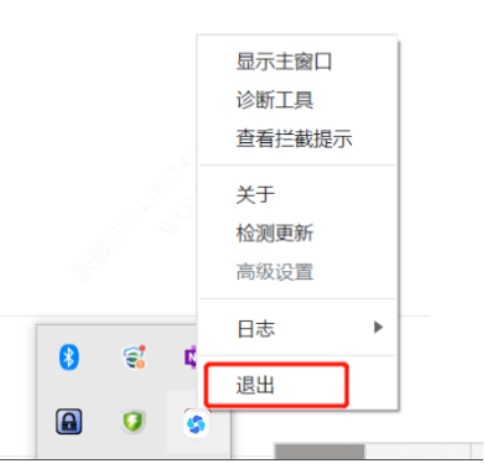Click the dark gray horizontal scrollbar thumb
The height and width of the screenshot is (463, 485).
(320, 451)
